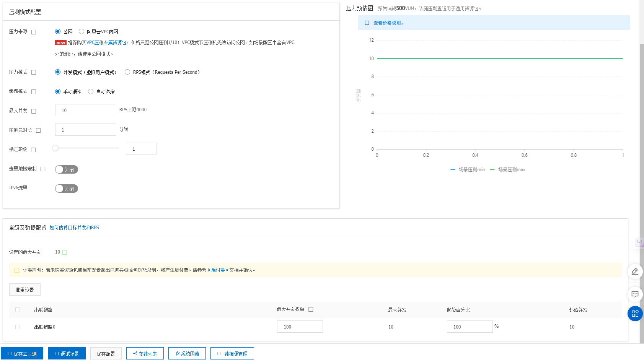Click the 指定IP数 slider handle
Viewport: 644px width, 361px height.
point(55,148)
